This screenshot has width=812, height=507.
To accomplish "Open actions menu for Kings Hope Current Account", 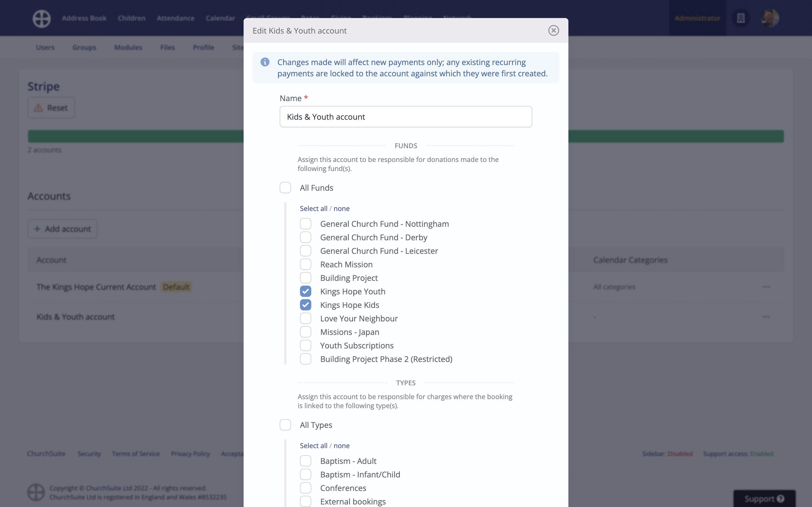I will 766,287.
